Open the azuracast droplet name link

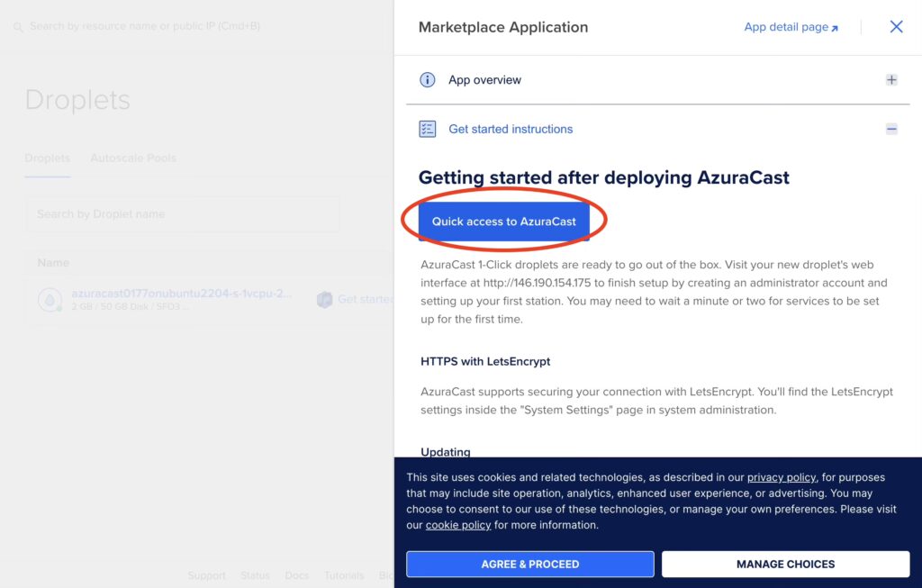(181, 294)
